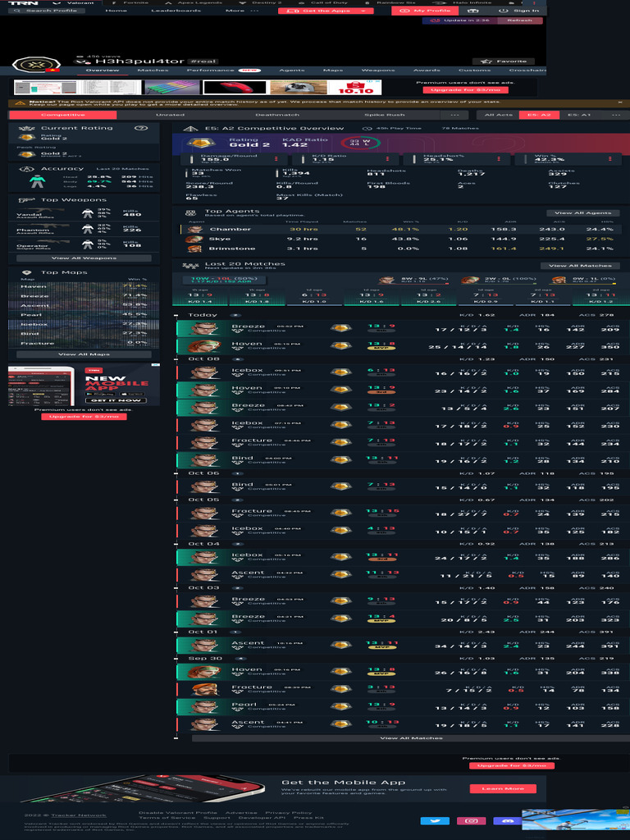This screenshot has width=630, height=840.
Task: Click Learn More in mobile app banner
Action: [503, 788]
